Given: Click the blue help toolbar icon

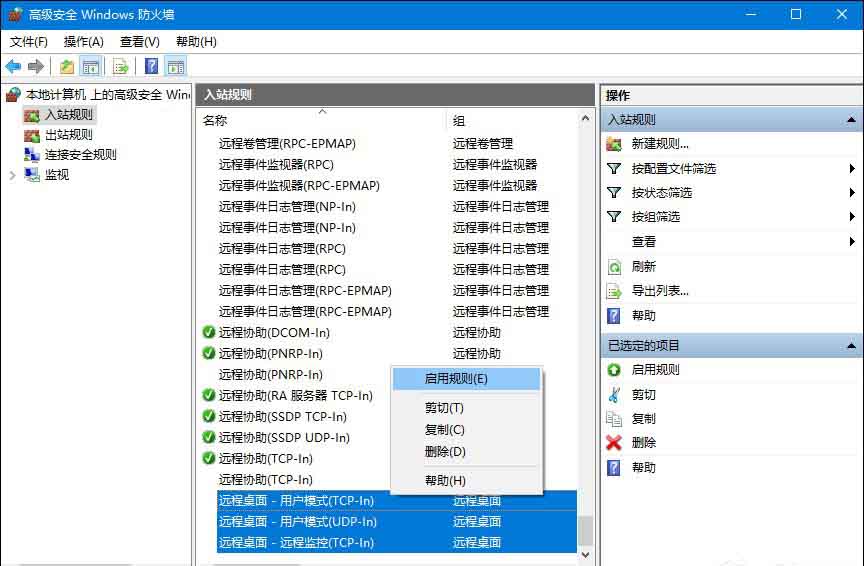Looking at the screenshot, I should (x=151, y=67).
